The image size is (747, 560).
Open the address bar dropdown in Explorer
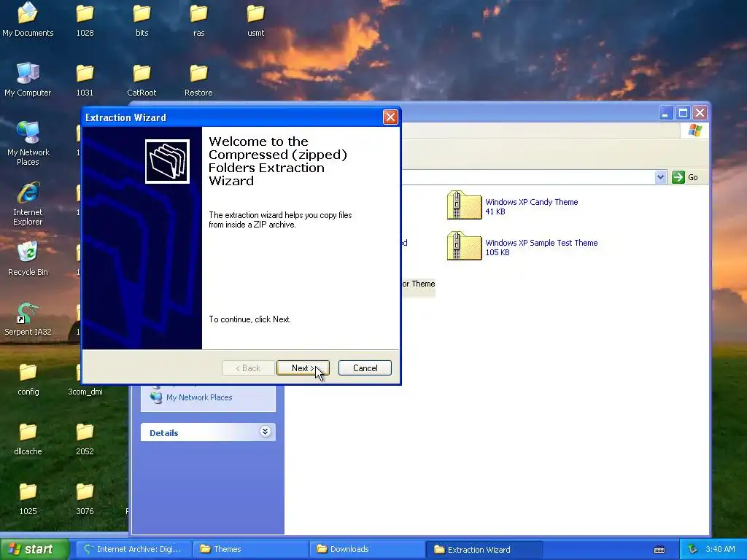pos(660,177)
